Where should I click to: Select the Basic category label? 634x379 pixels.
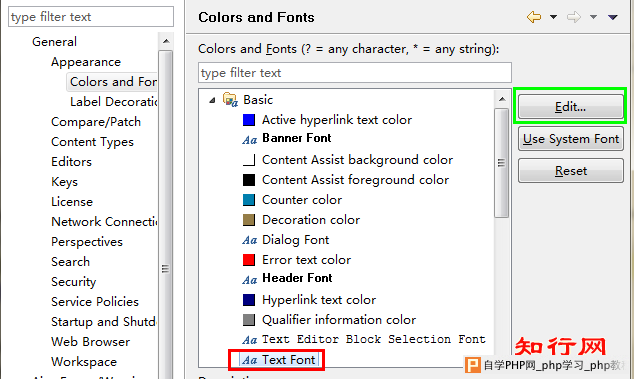(x=258, y=100)
